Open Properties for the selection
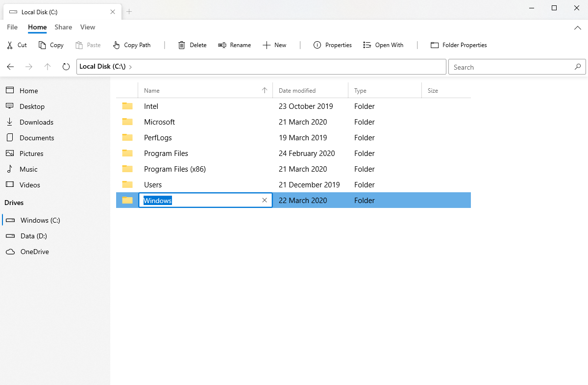588x385 pixels. [318, 45]
